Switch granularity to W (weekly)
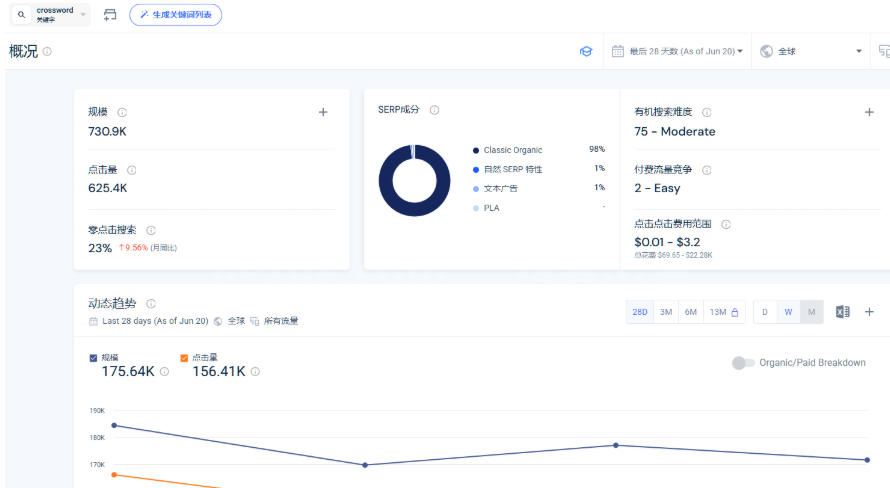The image size is (890, 488). pos(788,312)
